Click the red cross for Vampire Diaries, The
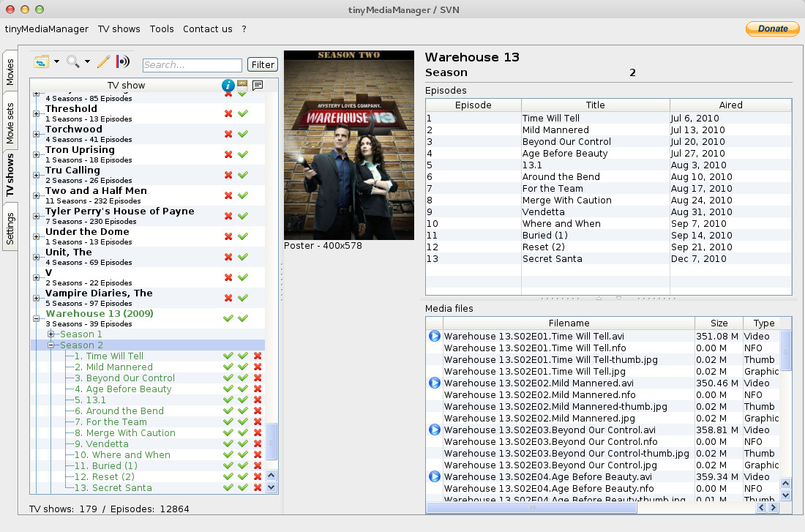The image size is (805, 532). pos(228,298)
